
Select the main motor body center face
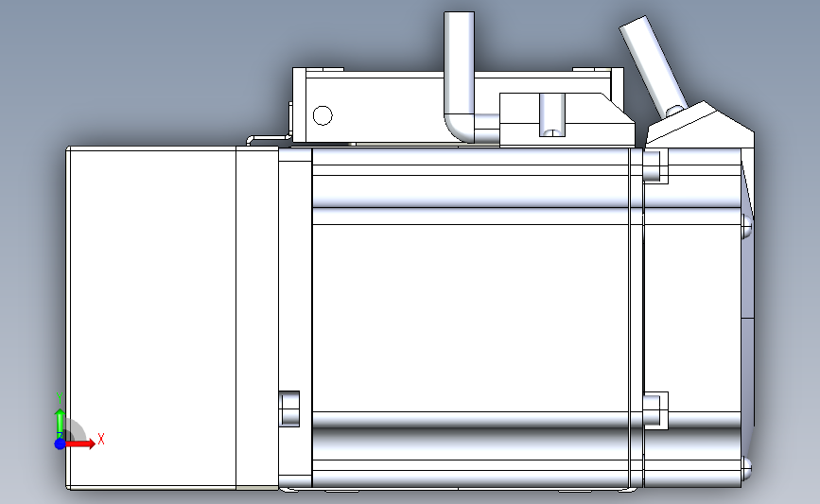click(471, 318)
